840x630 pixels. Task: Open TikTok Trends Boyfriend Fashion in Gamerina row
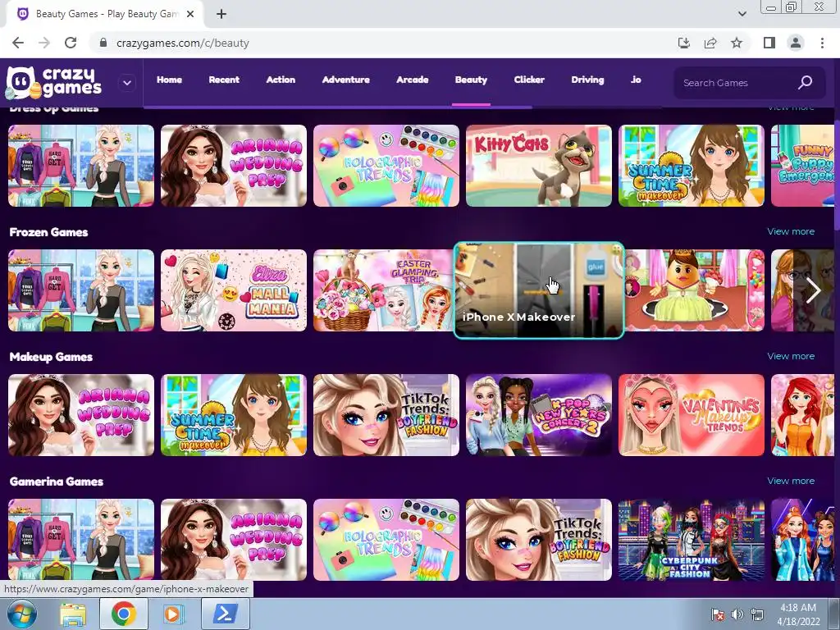coord(538,540)
